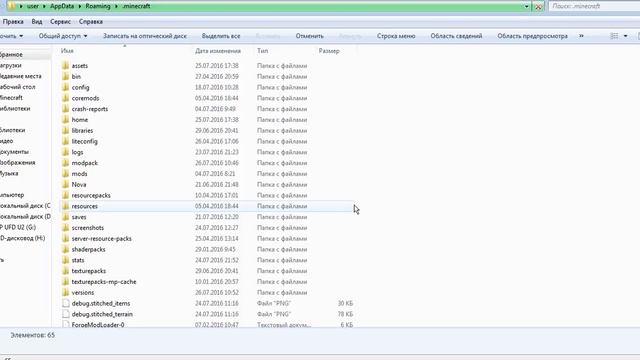Select the config folder icon
This screenshot has height=360, width=640.
65,87
